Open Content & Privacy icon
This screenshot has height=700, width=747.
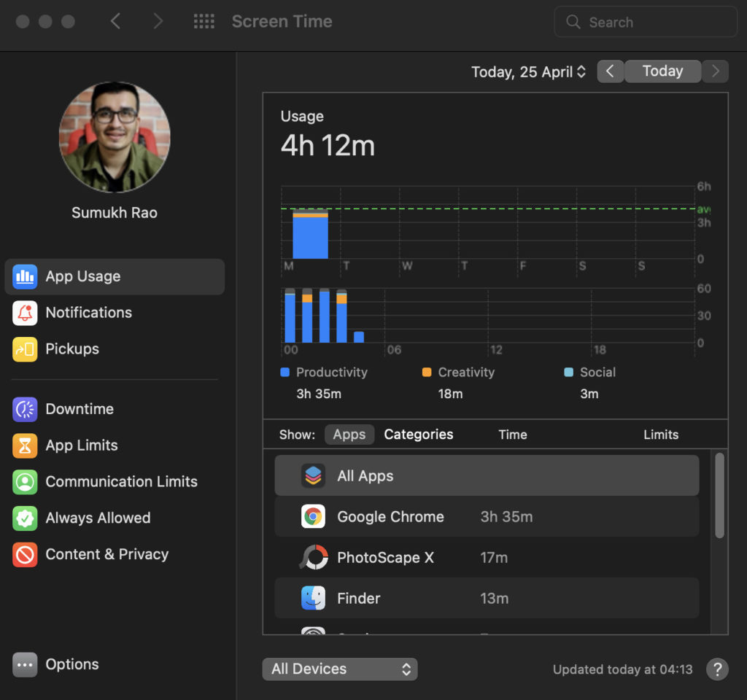(25, 554)
